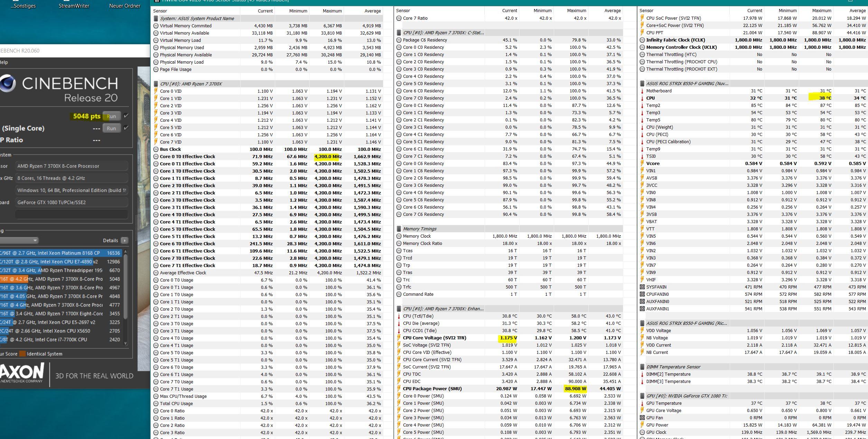Select the GPU [#0]: NVIDIA GeForce GTX 1080 Ti header
This screenshot has width=868, height=439.
click(753, 396)
